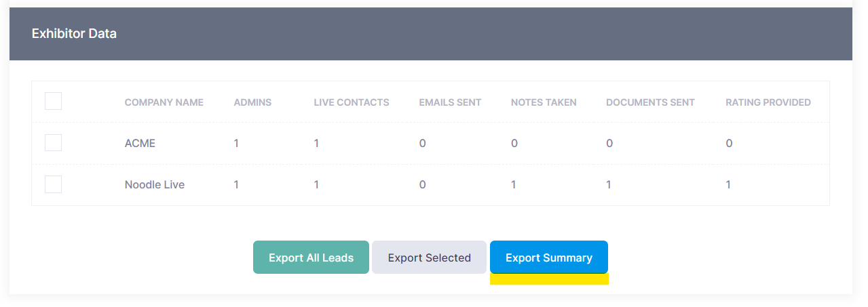
Task: Click ACME's Live Contacts count
Action: pyautogui.click(x=316, y=144)
